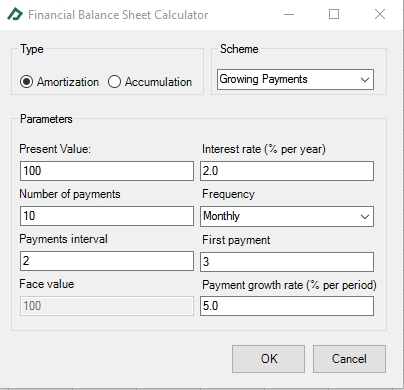This screenshot has height=390, width=404.
Task: Click the Payment growth rate field
Action: pos(287,306)
